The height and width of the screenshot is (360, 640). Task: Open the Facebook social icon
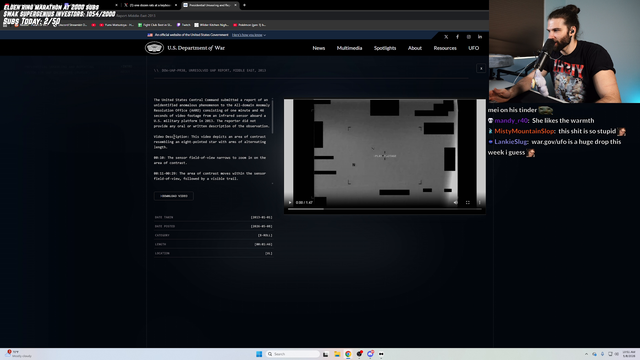(458, 37)
